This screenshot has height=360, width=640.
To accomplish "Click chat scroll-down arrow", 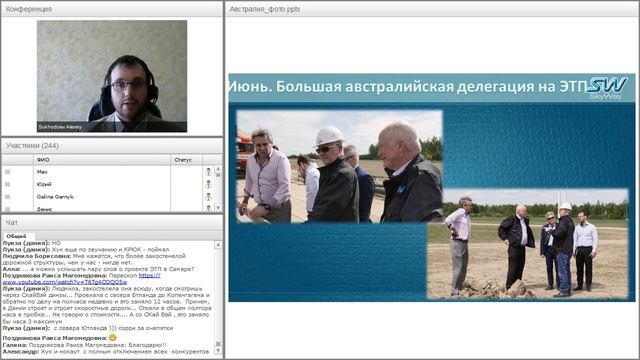I will click(x=218, y=351).
